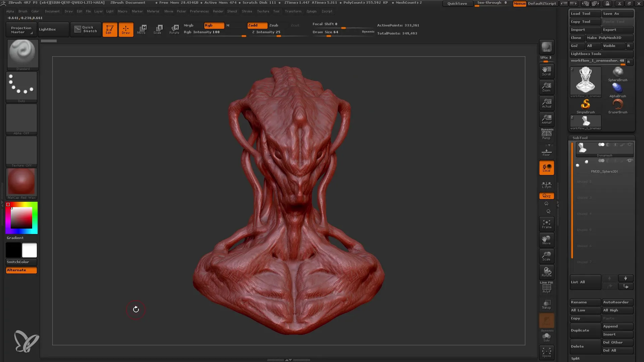Screen dimensions: 644x362
Task: Select the Scale tool in toolbar
Action: tap(157, 29)
